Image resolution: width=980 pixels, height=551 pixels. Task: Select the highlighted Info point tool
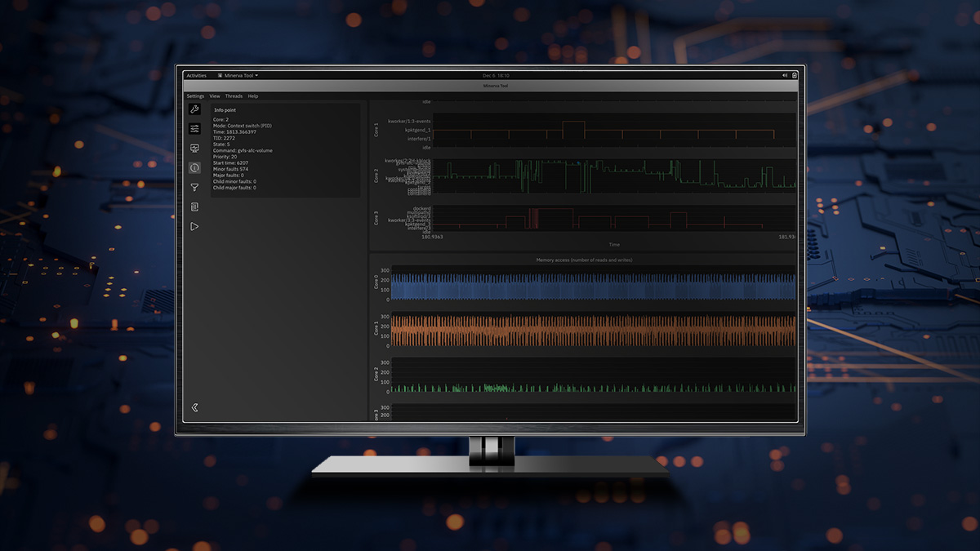[194, 167]
